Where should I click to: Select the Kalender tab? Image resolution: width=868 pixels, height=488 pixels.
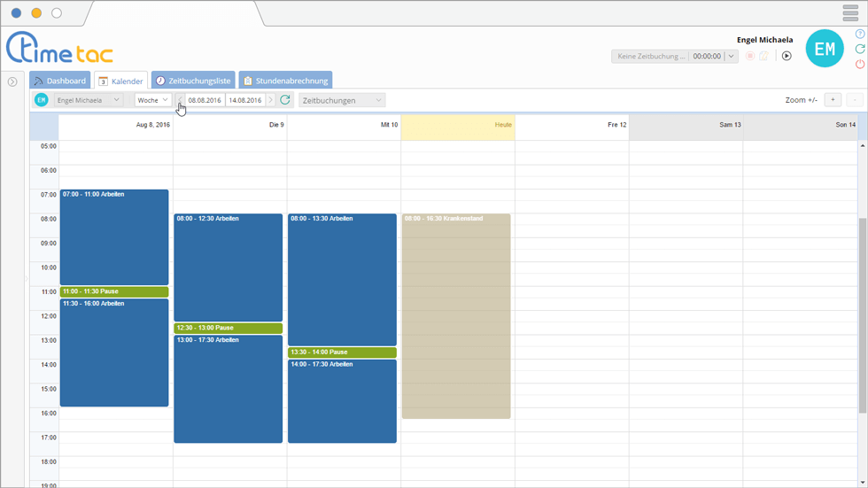pos(120,81)
